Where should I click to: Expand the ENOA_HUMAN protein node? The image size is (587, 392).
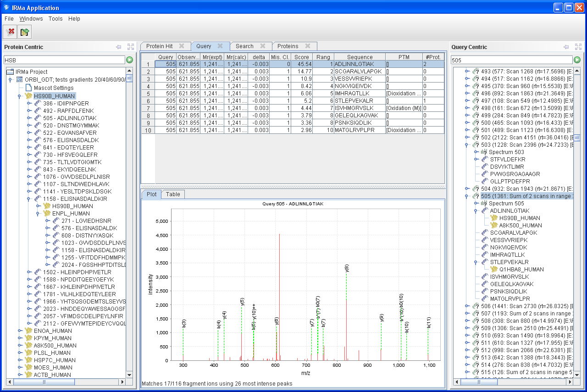click(20, 331)
